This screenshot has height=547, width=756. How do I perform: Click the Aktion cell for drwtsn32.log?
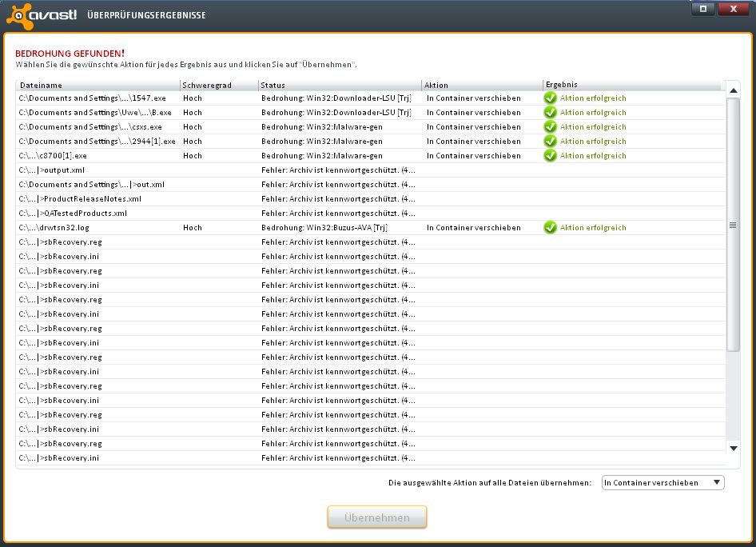[473, 227]
